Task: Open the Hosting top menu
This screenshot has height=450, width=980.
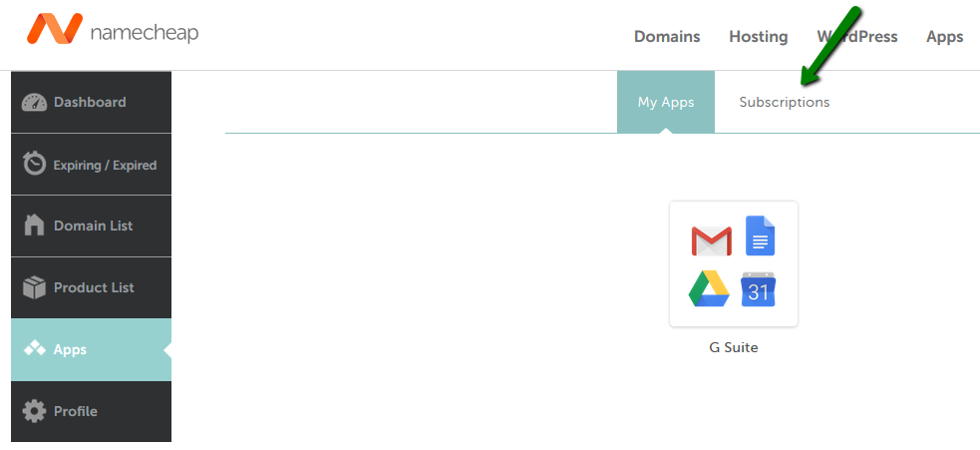Action: point(758,37)
